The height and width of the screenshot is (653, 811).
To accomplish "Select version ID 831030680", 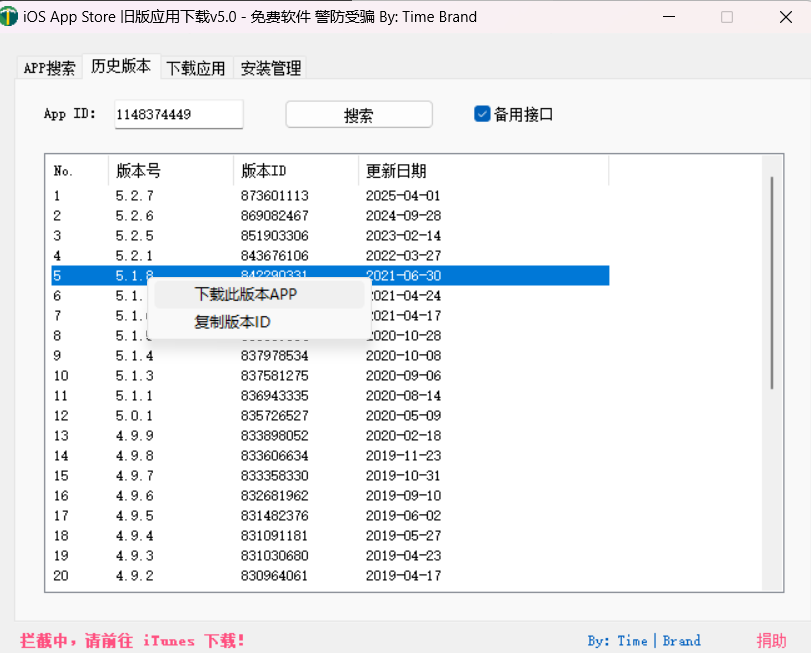I will coord(275,556).
